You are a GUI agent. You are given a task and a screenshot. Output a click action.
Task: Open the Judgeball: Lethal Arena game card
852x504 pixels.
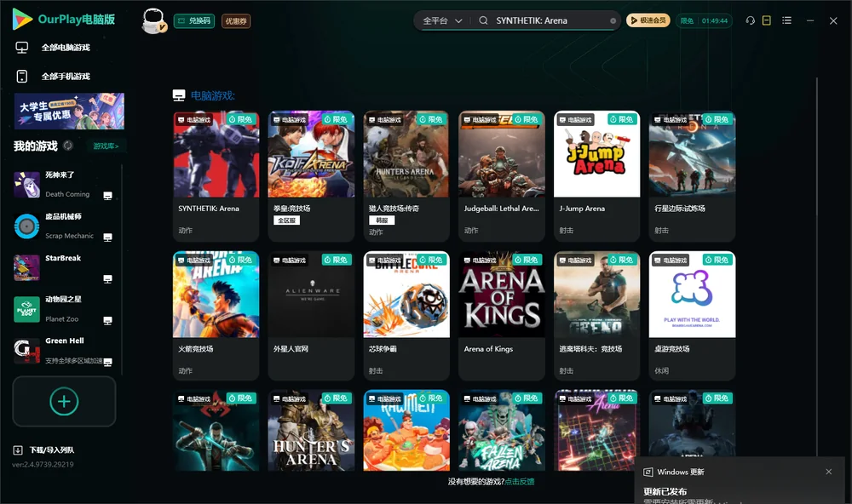(x=502, y=176)
